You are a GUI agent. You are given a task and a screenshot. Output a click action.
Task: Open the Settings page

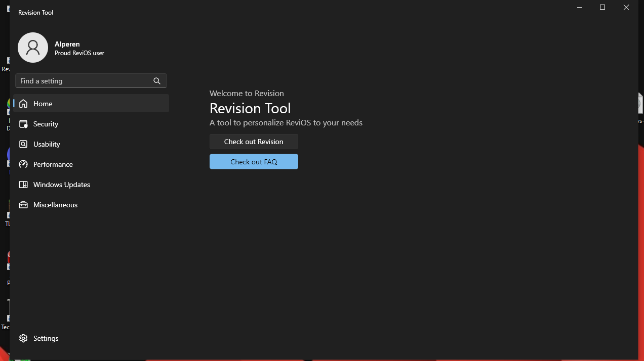(x=91, y=338)
